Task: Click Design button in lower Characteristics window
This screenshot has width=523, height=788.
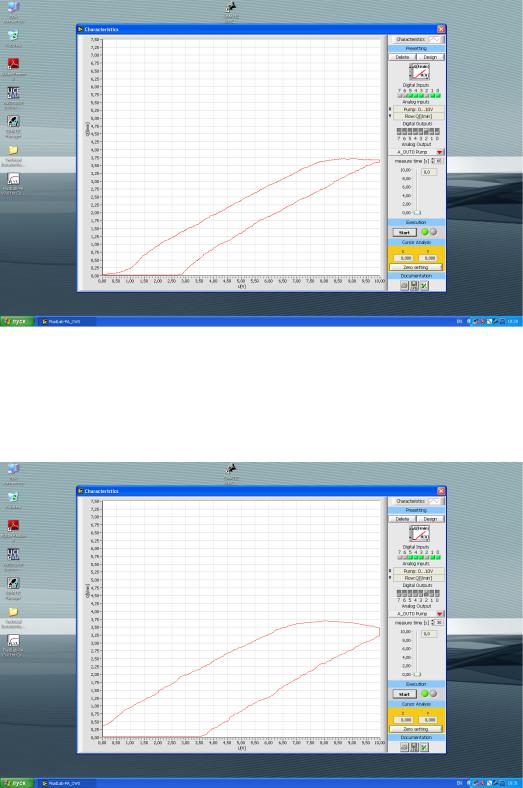Action: tap(430, 519)
